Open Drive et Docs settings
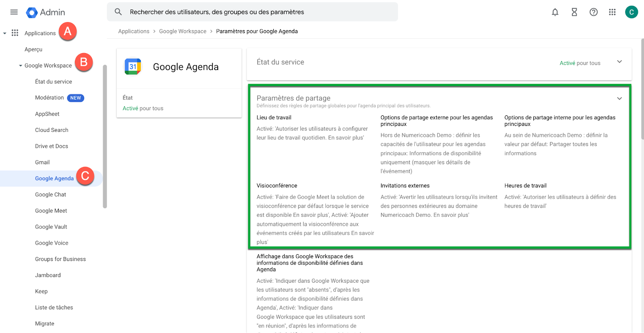Image resolution: width=644 pixels, height=333 pixels. (x=52, y=146)
